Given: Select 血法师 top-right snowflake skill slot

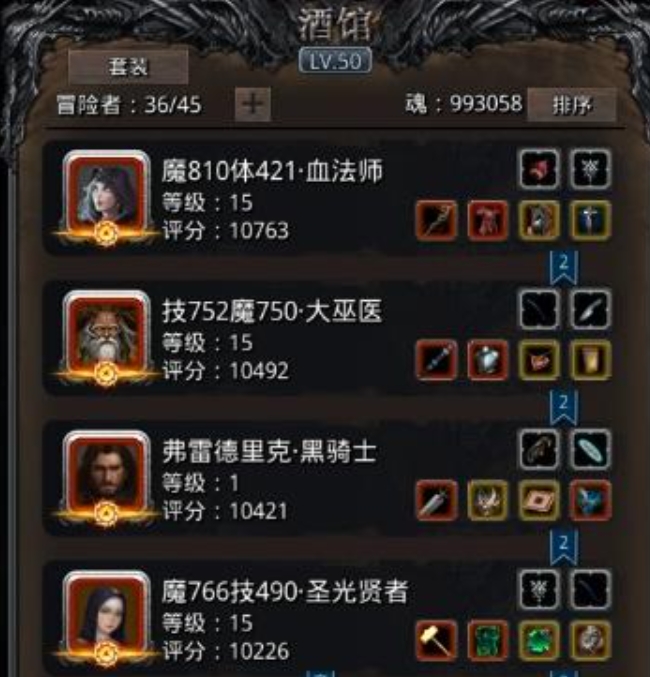Looking at the screenshot, I should point(590,169).
